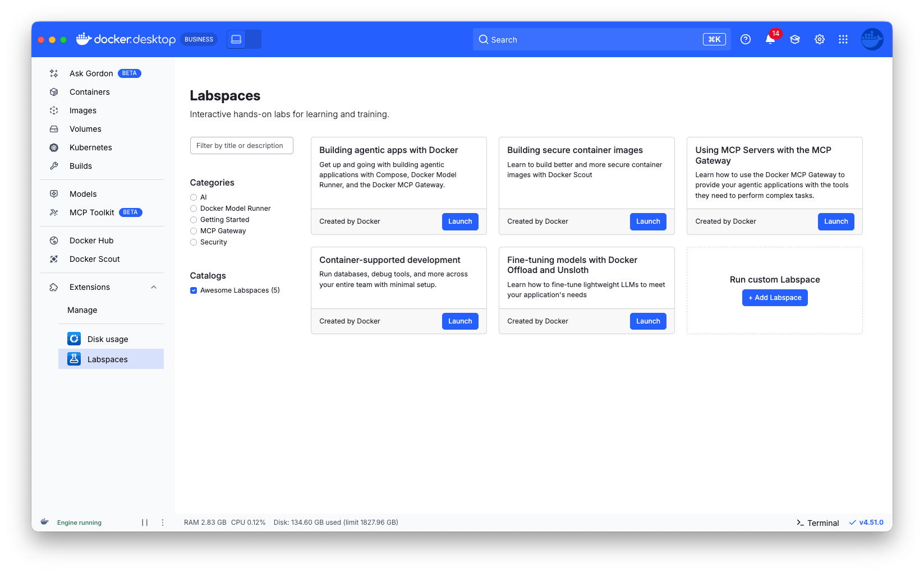Screen dimensions: 924x573
Task: Click the Add Labspace button
Action: click(x=775, y=298)
